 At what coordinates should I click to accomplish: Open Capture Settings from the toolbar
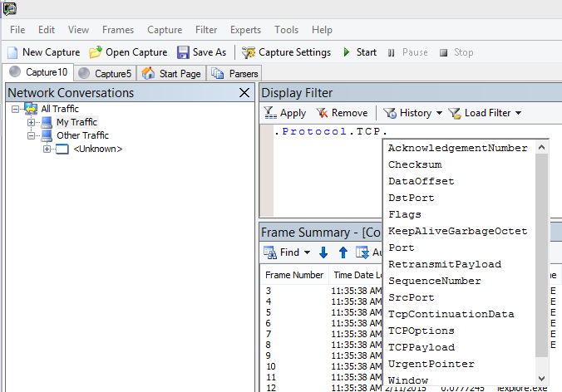tap(286, 52)
